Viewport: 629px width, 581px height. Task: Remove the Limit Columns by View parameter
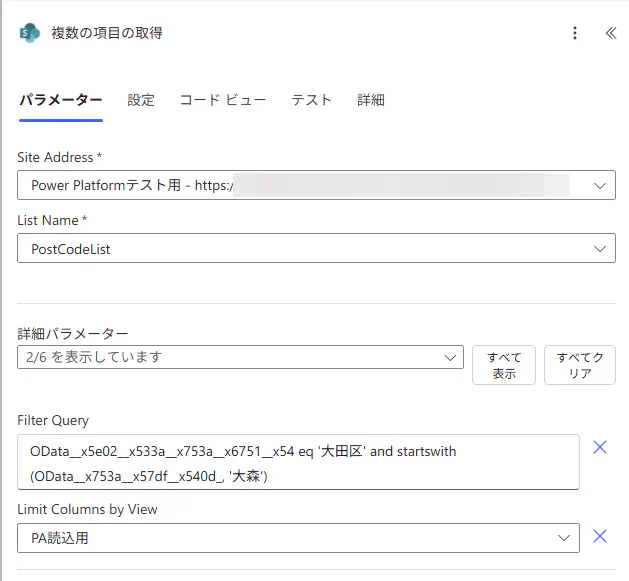point(600,537)
